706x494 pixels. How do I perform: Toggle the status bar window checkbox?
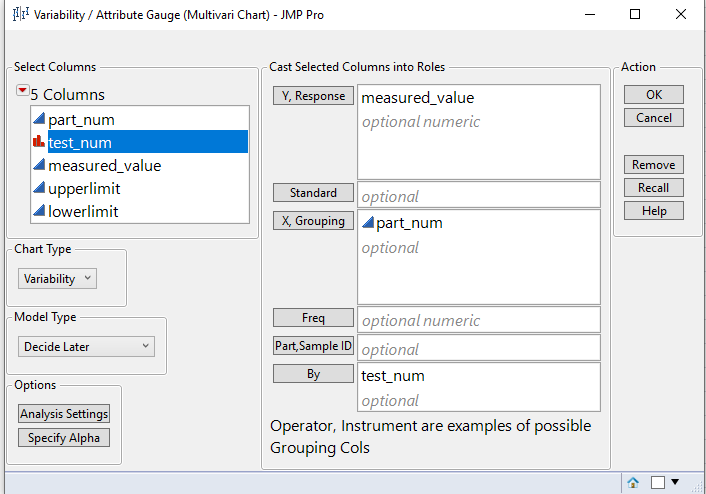coord(658,482)
